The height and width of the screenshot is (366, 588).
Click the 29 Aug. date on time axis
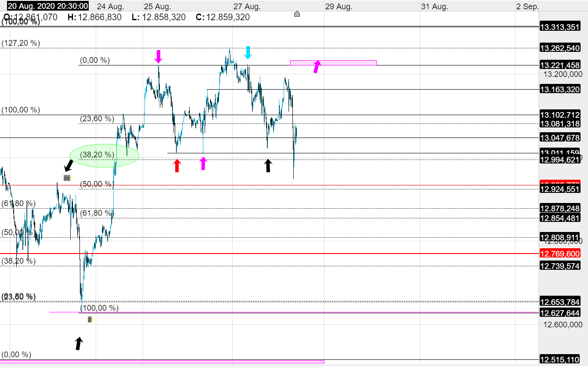[338, 6]
